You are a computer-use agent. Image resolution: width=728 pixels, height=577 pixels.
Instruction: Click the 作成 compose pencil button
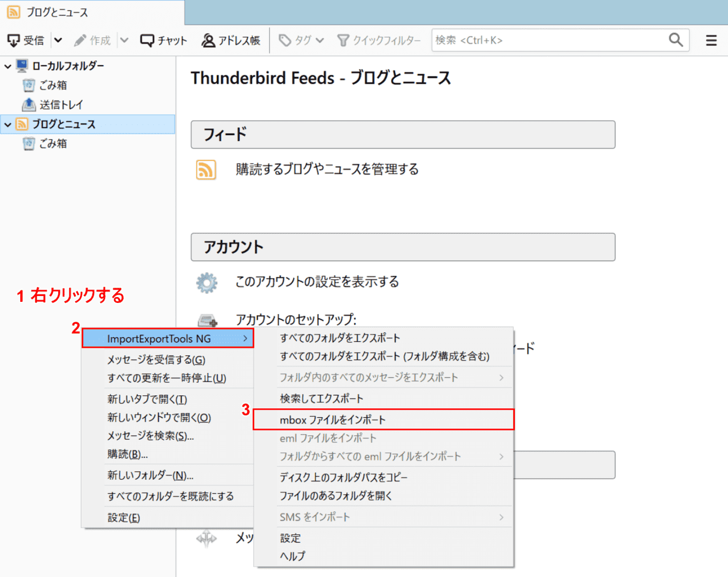point(92,41)
